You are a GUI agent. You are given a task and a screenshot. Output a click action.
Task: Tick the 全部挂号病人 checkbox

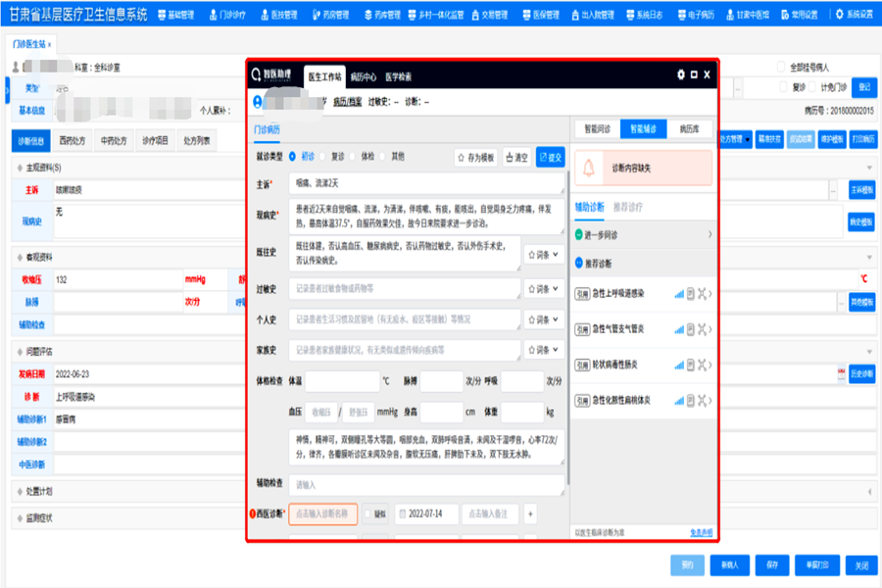(x=781, y=68)
